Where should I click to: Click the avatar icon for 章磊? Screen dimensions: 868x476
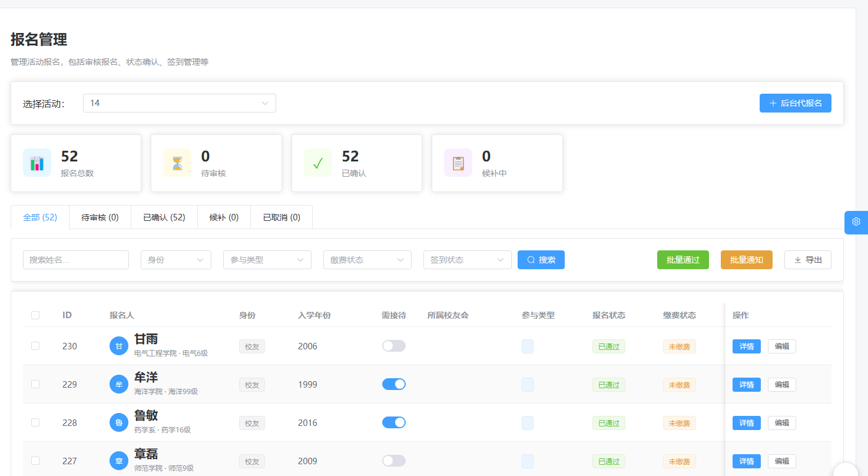coord(119,461)
